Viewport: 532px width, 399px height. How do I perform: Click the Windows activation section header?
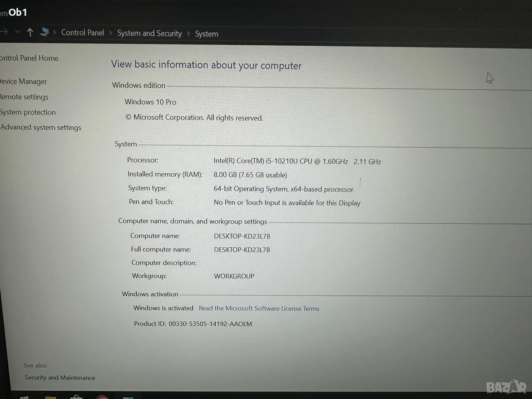coord(150,294)
